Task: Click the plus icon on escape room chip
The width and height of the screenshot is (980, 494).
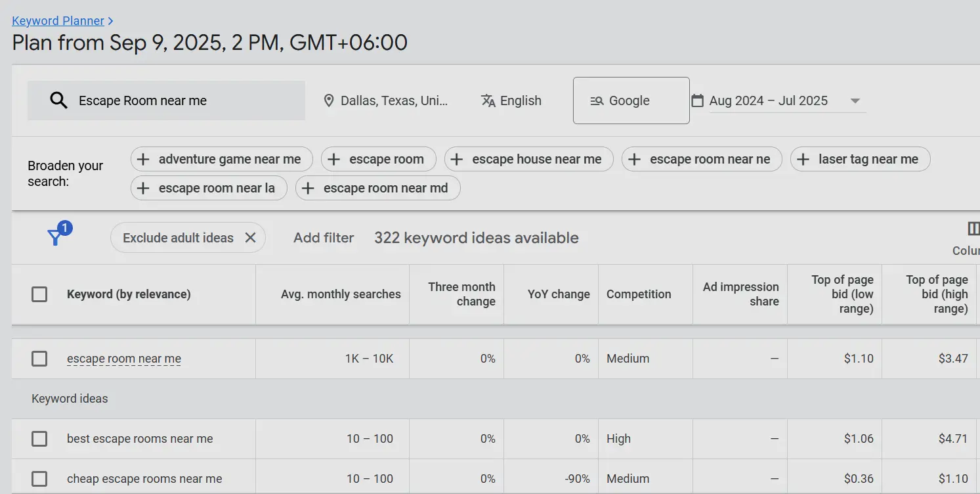Action: (333, 159)
